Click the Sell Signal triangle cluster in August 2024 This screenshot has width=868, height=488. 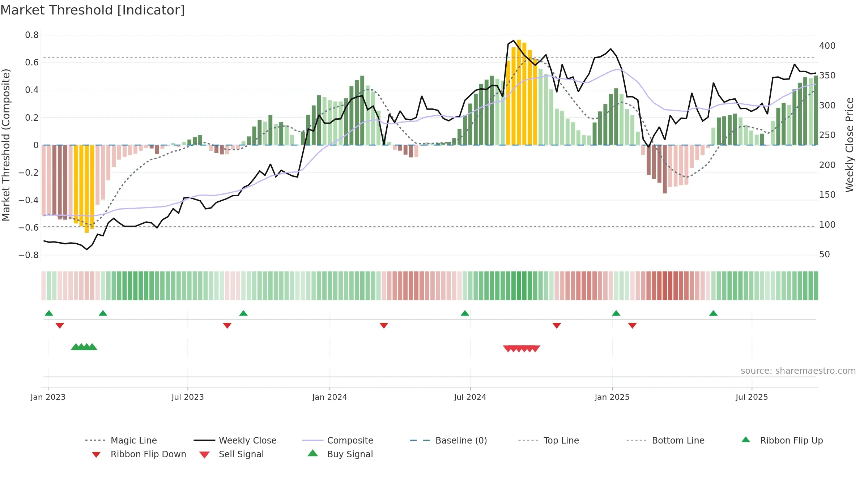coord(522,348)
